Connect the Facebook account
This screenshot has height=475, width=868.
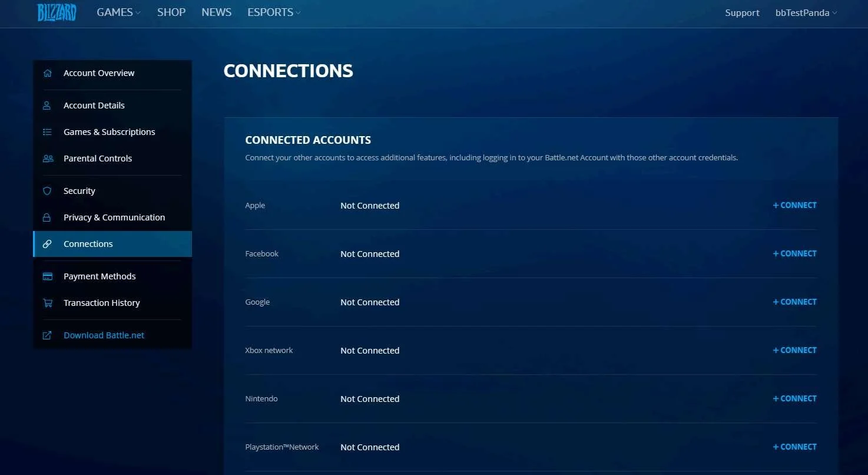tap(794, 253)
